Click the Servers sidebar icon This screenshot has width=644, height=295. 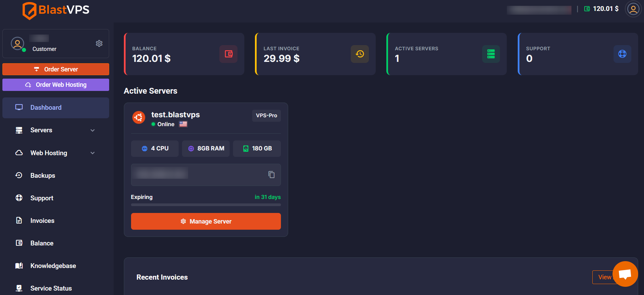pyautogui.click(x=19, y=130)
